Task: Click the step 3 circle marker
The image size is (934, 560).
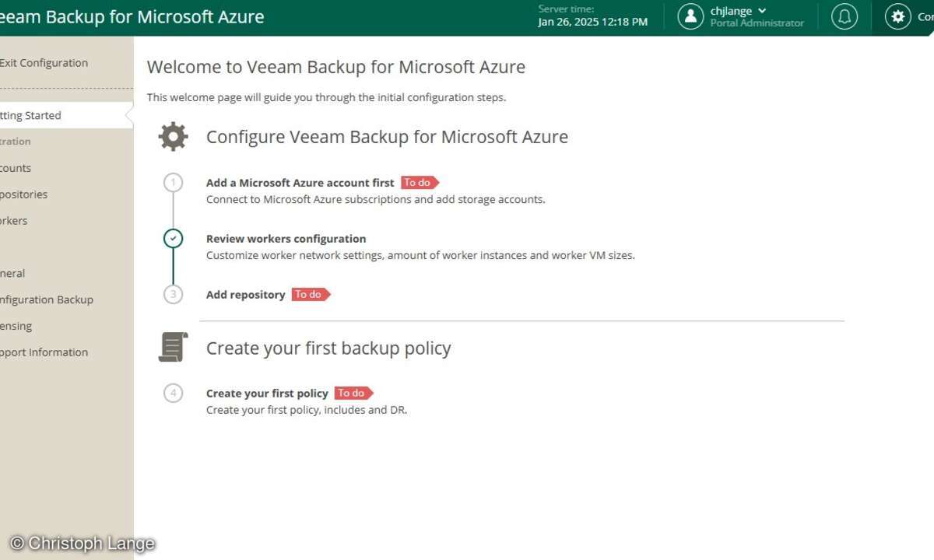Action: pyautogui.click(x=173, y=295)
